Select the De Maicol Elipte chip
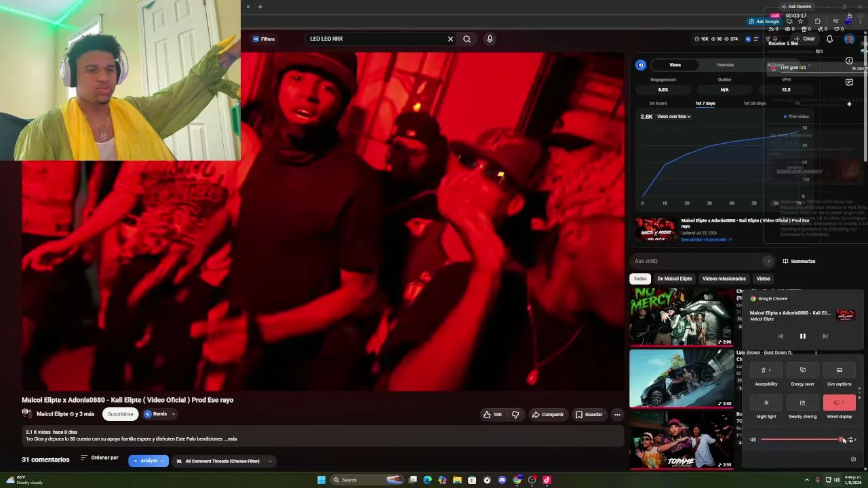The image size is (868, 488). tap(675, 279)
